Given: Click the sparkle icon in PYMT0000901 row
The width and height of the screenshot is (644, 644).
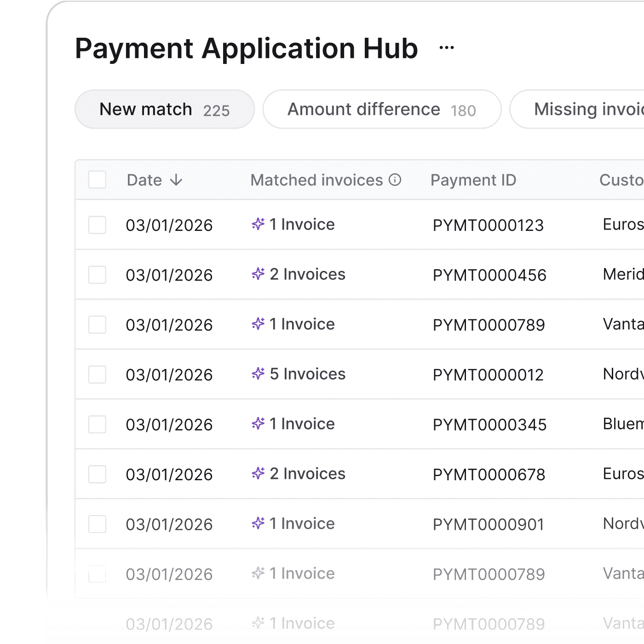Looking at the screenshot, I should click(258, 523).
